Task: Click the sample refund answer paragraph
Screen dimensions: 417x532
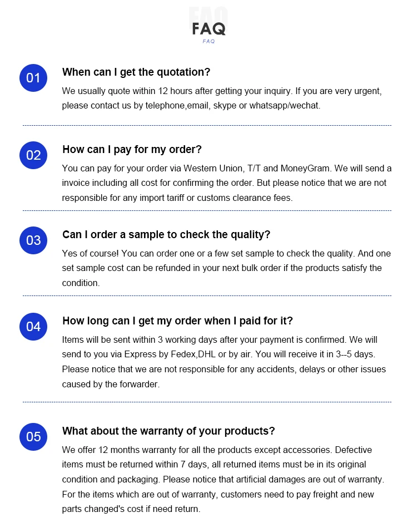Action: pyautogui.click(x=226, y=268)
